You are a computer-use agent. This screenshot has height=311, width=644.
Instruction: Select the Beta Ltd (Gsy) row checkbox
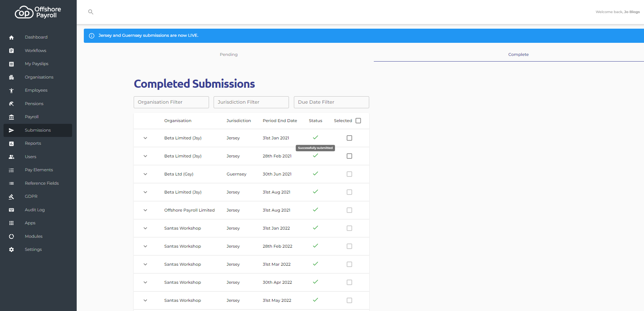click(x=349, y=174)
